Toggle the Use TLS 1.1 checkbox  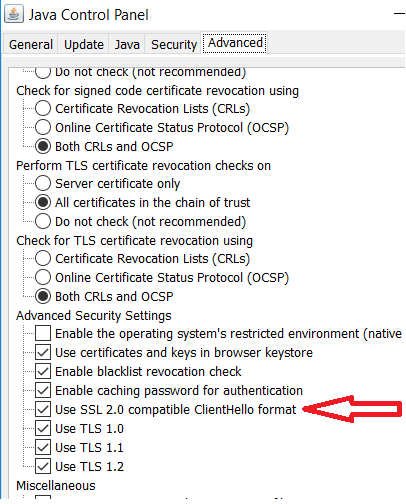pyautogui.click(x=43, y=447)
